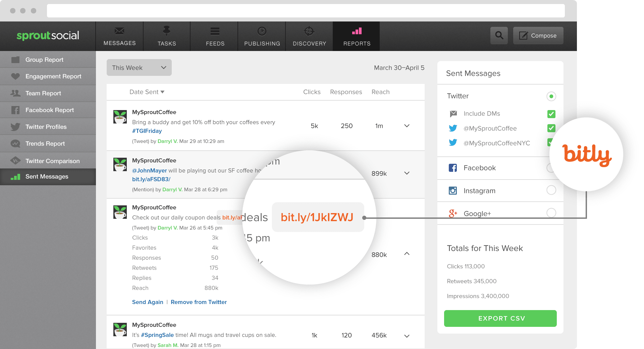This screenshot has width=644, height=349.
Task: Click Twitter bird icon beside @MySproutCoffeeNYC
Action: click(453, 143)
